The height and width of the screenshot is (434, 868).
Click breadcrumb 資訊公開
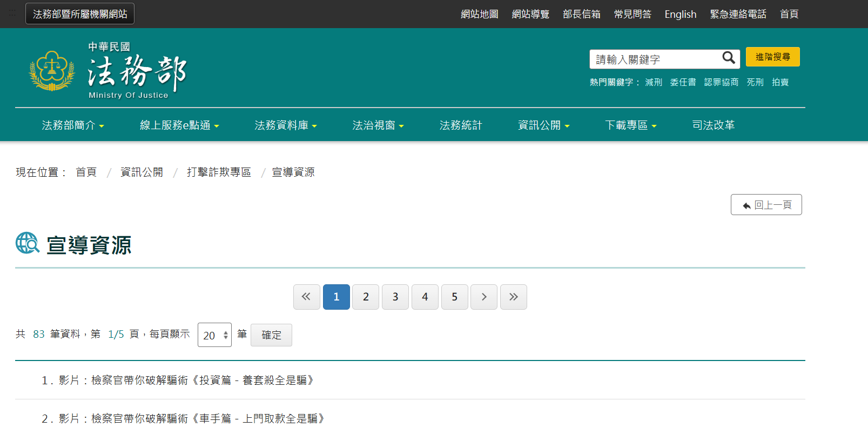coord(142,172)
